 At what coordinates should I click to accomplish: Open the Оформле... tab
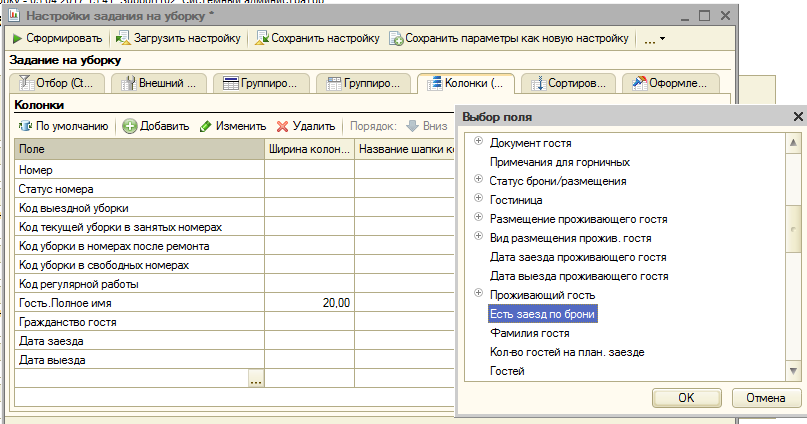pyautogui.click(x=670, y=83)
